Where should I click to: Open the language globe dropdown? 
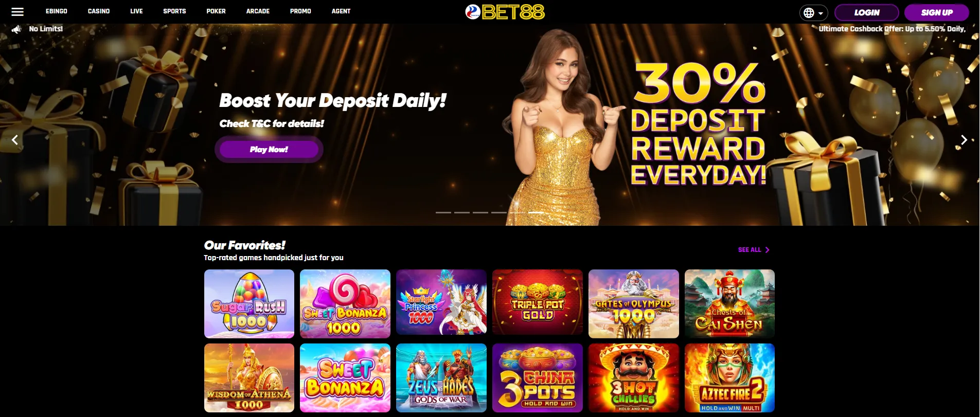pos(813,12)
